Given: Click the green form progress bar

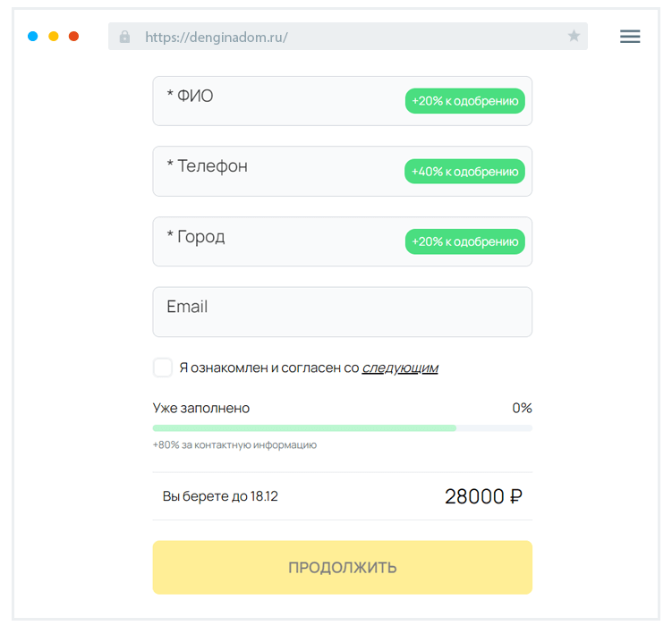Looking at the screenshot, I should tap(304, 428).
